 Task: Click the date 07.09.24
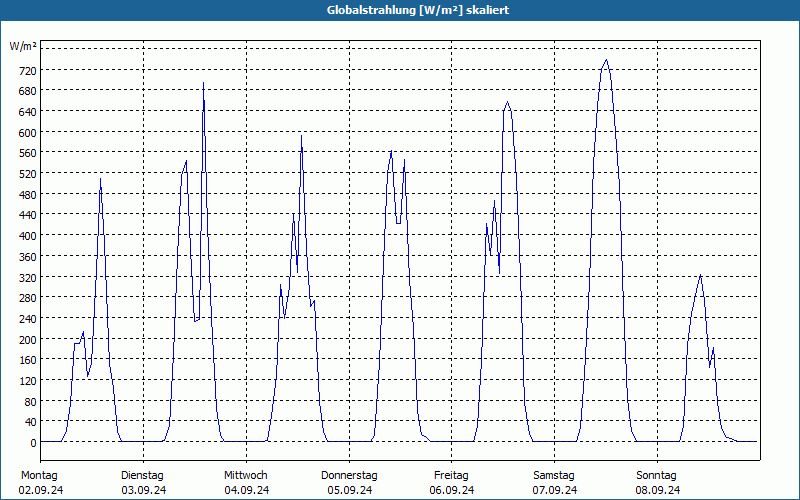[x=555, y=490]
